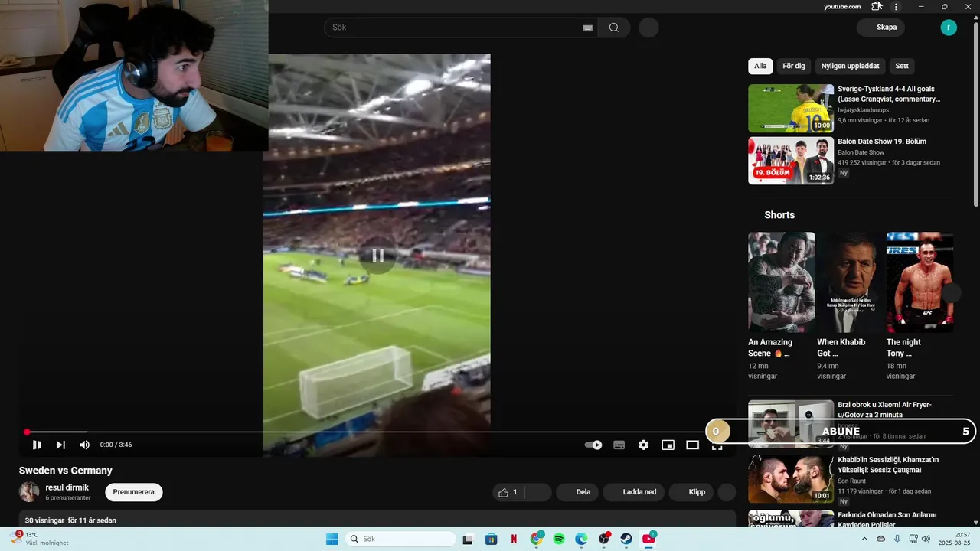Like the video with the thumbs-up button
The width and height of the screenshot is (980, 551).
tap(508, 492)
